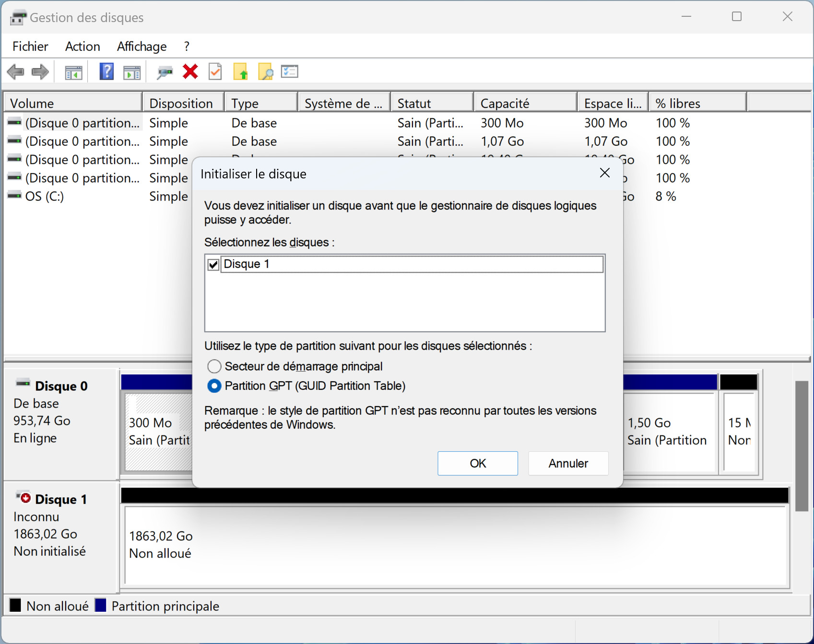Toggle the Disque 1 checkbox
The width and height of the screenshot is (814, 644).
[213, 264]
